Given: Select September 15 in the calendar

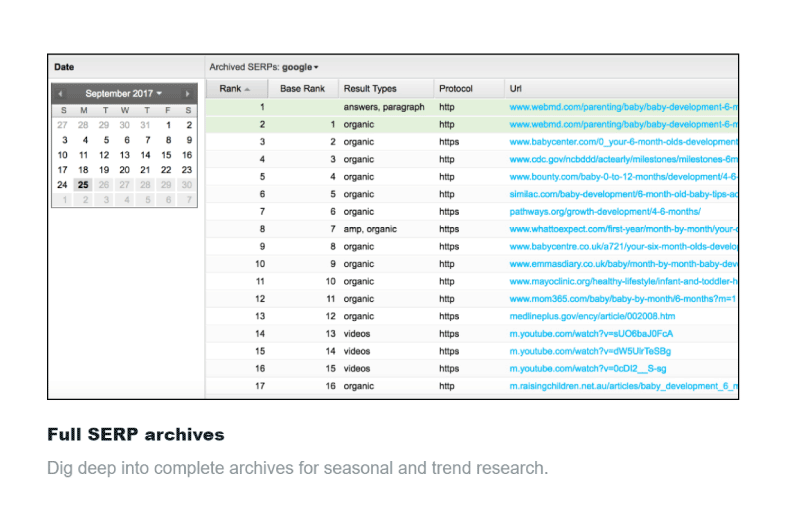Looking at the screenshot, I should click(x=166, y=155).
